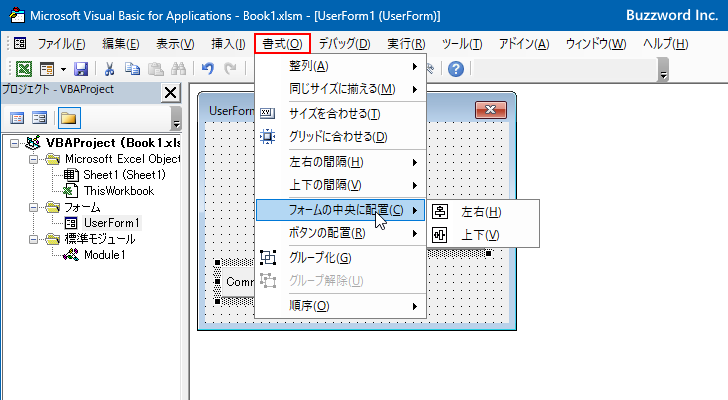
Task: Collapse the Microsoft Excel Objects folder
Action: (x=33, y=159)
